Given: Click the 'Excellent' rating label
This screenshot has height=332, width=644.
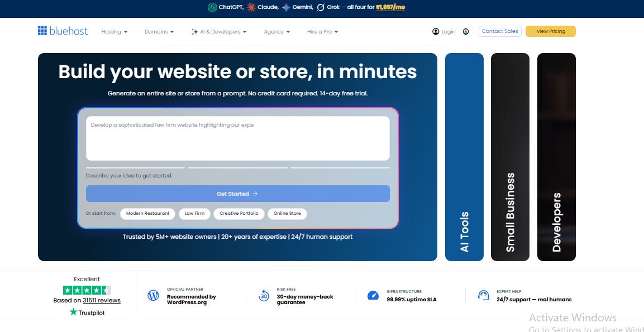Looking at the screenshot, I should [x=87, y=279].
